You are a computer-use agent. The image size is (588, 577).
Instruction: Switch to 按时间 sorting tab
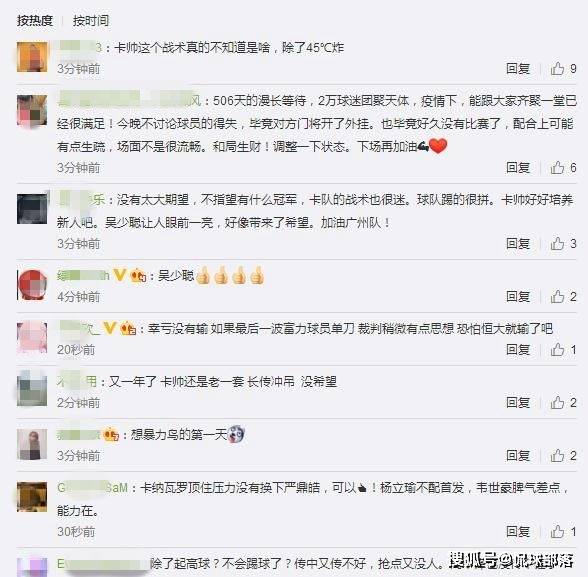click(91, 21)
